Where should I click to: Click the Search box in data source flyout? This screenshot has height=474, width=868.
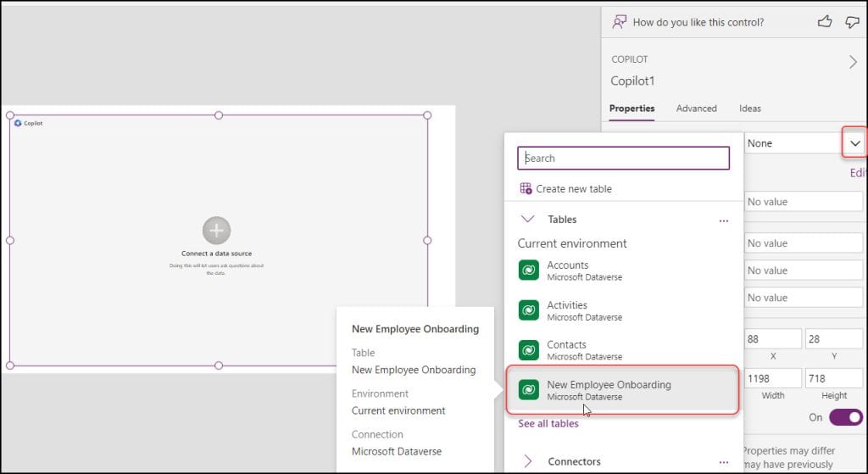click(x=623, y=158)
